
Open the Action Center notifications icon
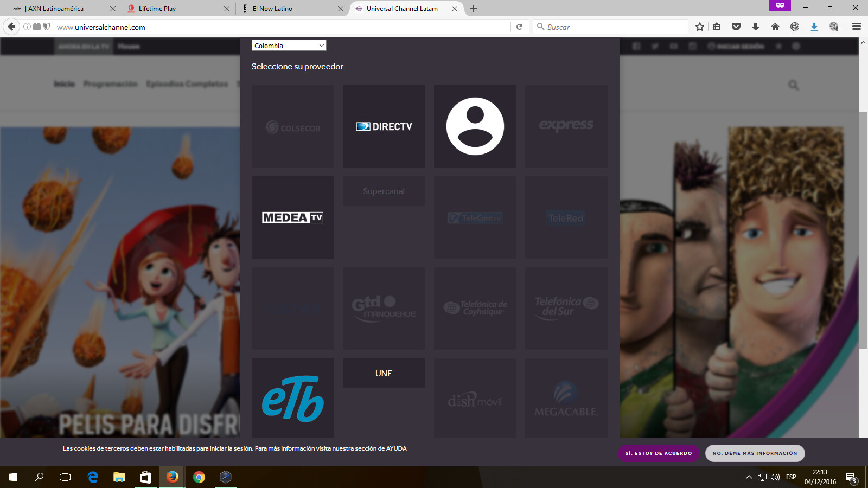pyautogui.click(x=851, y=478)
